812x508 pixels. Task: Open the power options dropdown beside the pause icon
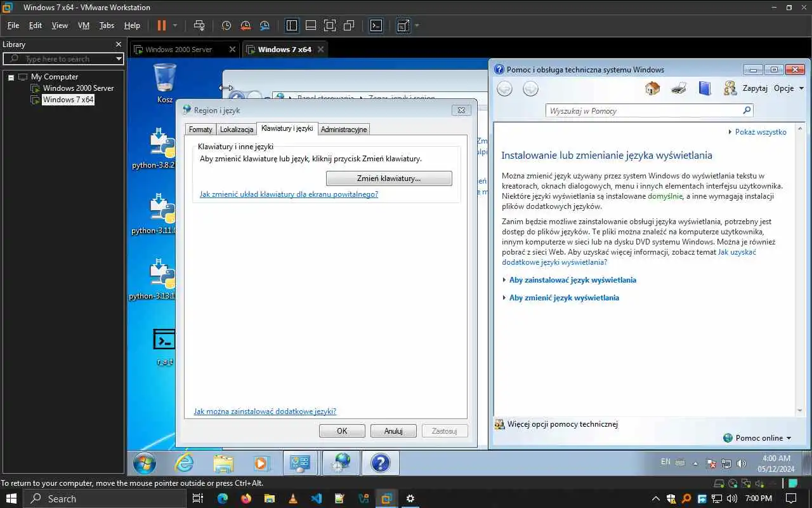(x=175, y=25)
